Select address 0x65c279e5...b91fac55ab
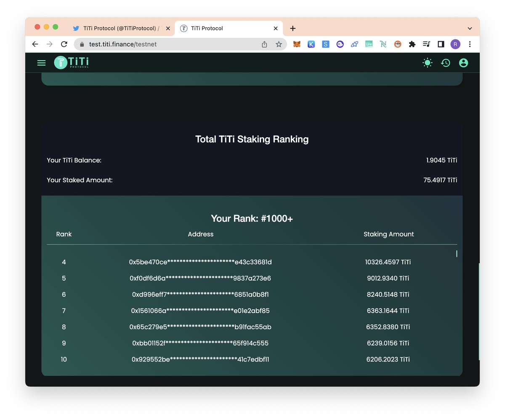This screenshot has width=505, height=420. point(200,327)
